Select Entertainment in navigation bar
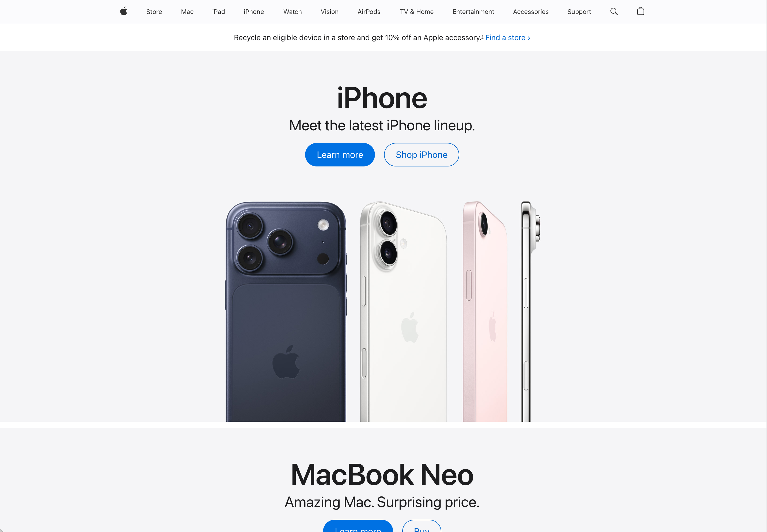The width and height of the screenshot is (767, 532). coord(473,12)
